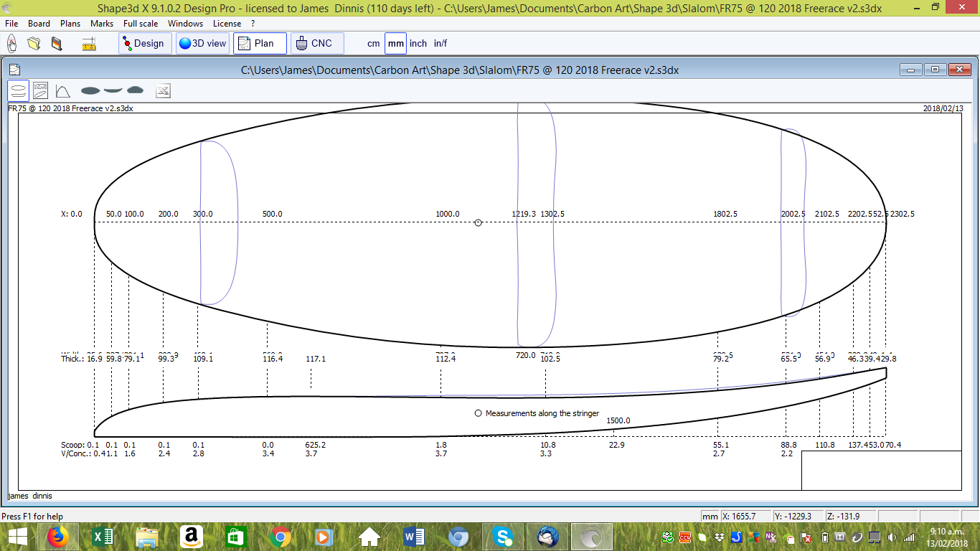
Task: Expand the Full scale menu
Action: [140, 24]
